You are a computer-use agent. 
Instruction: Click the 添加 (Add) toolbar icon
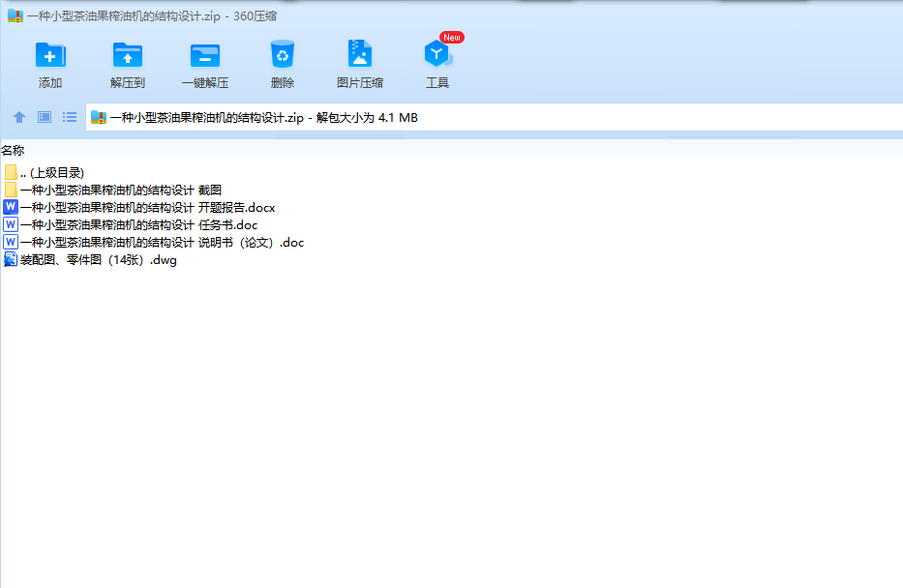50,55
